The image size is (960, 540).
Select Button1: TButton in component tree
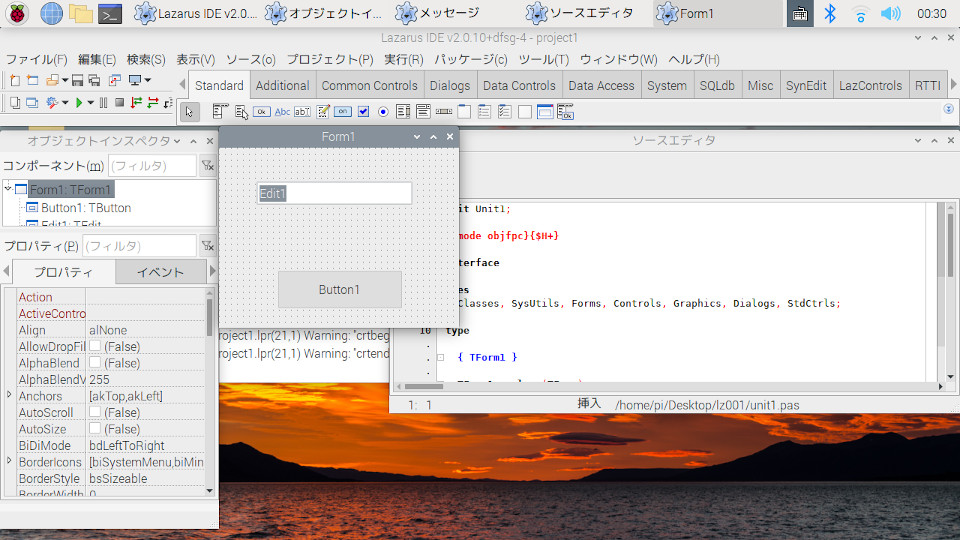[86, 208]
